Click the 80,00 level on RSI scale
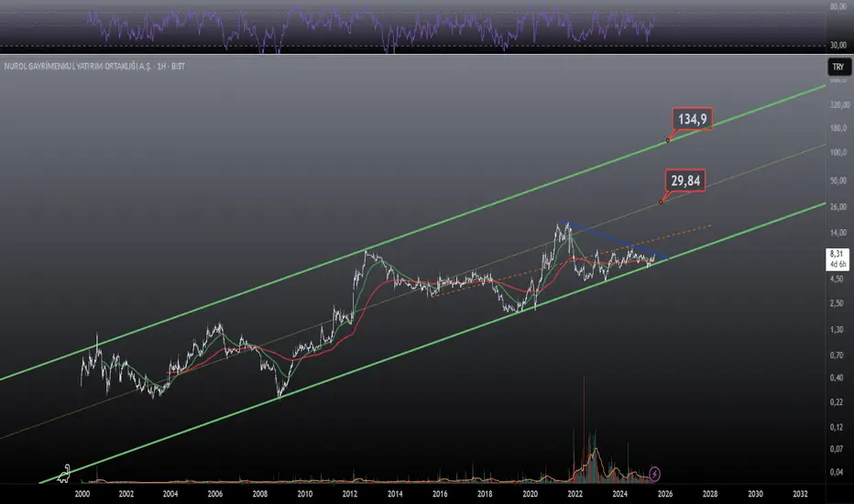This screenshot has height=504, width=854. (838, 6)
